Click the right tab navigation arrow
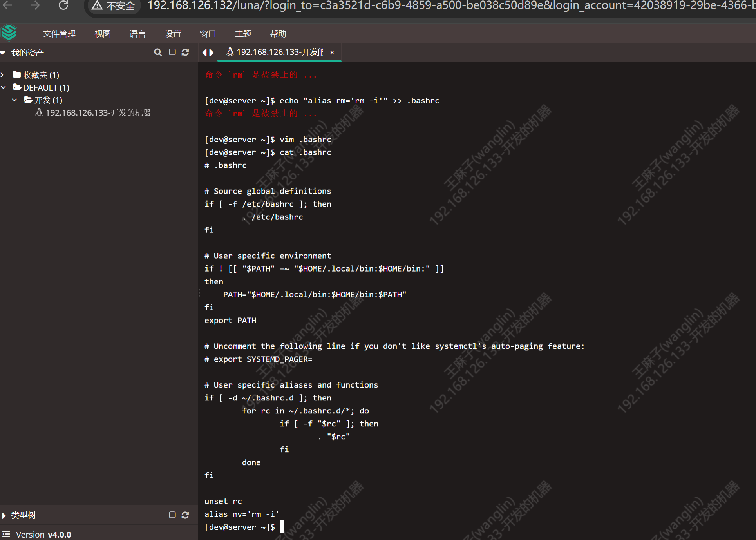756x540 pixels. pos(212,53)
